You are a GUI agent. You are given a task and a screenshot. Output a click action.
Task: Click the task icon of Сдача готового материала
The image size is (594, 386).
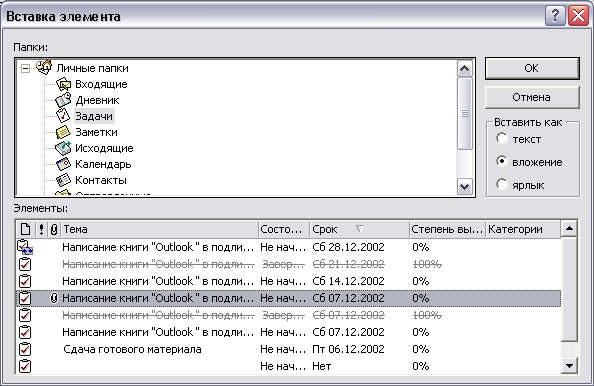[25, 349]
